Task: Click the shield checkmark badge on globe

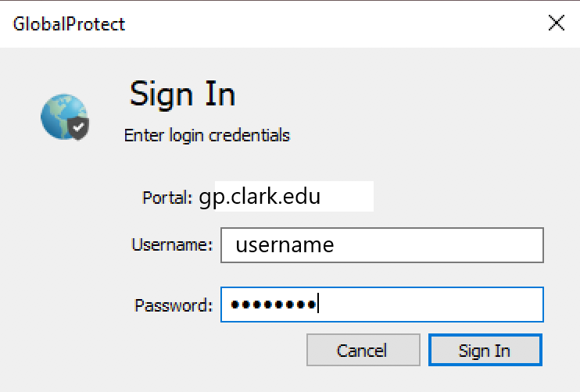Action: tap(78, 128)
